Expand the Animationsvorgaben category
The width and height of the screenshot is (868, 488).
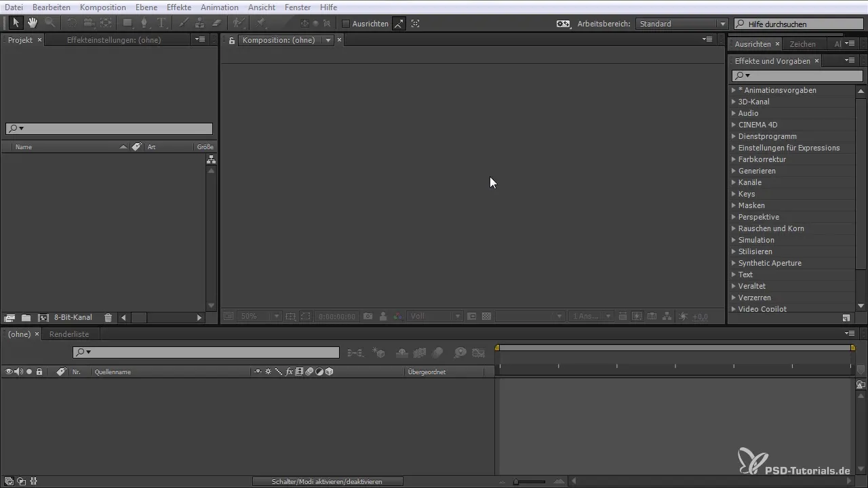coord(734,90)
